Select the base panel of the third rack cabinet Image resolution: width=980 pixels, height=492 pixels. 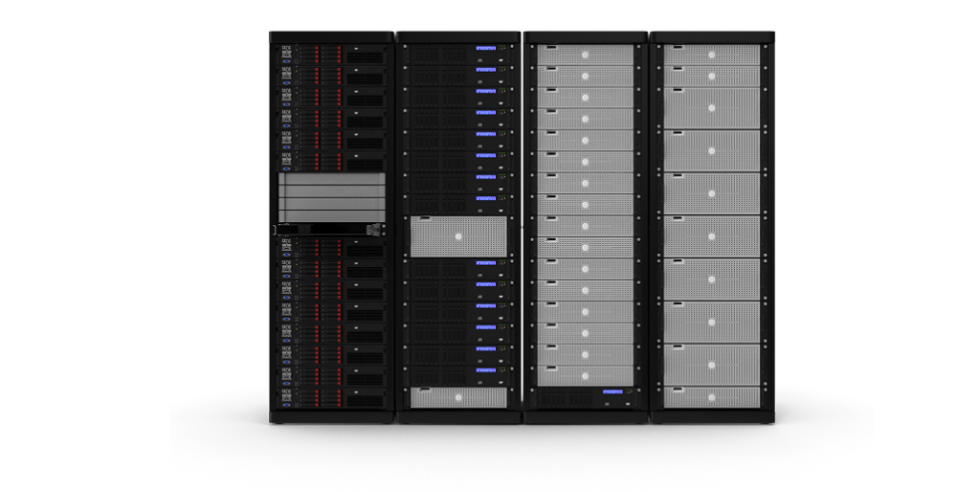pos(586,417)
